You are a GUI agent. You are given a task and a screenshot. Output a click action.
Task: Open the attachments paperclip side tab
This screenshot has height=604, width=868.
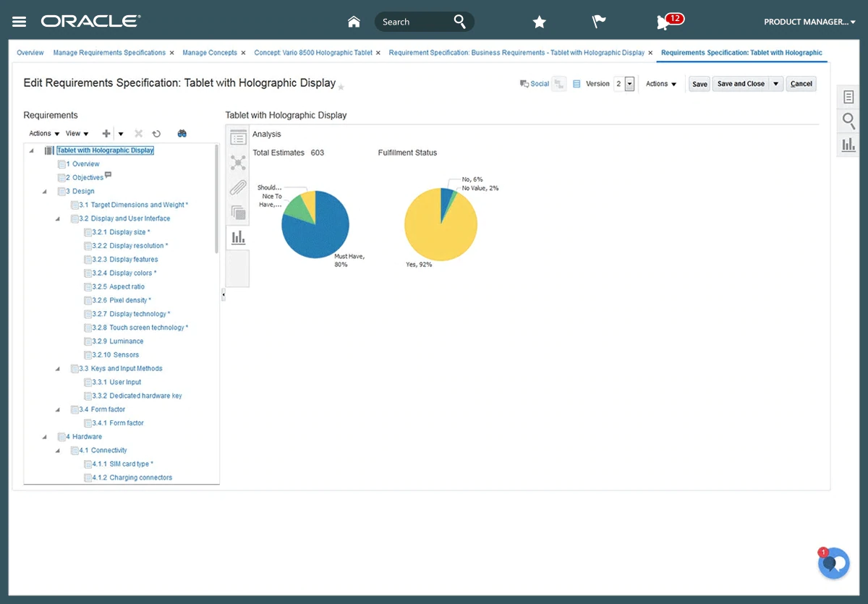tap(238, 188)
